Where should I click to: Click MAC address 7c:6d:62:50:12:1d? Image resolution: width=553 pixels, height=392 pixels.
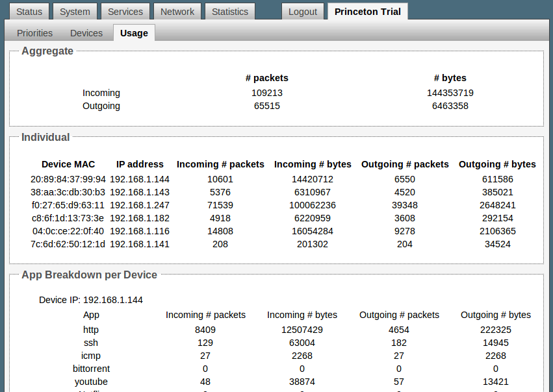point(68,244)
